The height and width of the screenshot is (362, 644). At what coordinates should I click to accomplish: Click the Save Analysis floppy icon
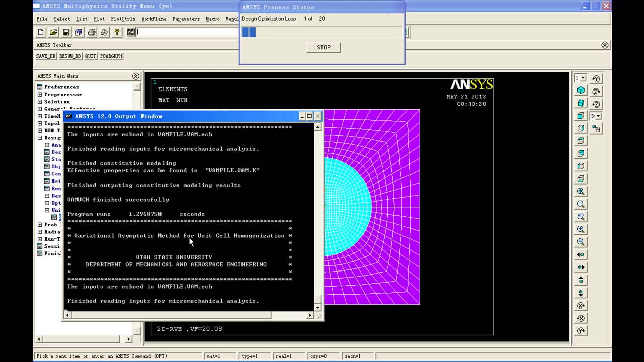(x=66, y=32)
